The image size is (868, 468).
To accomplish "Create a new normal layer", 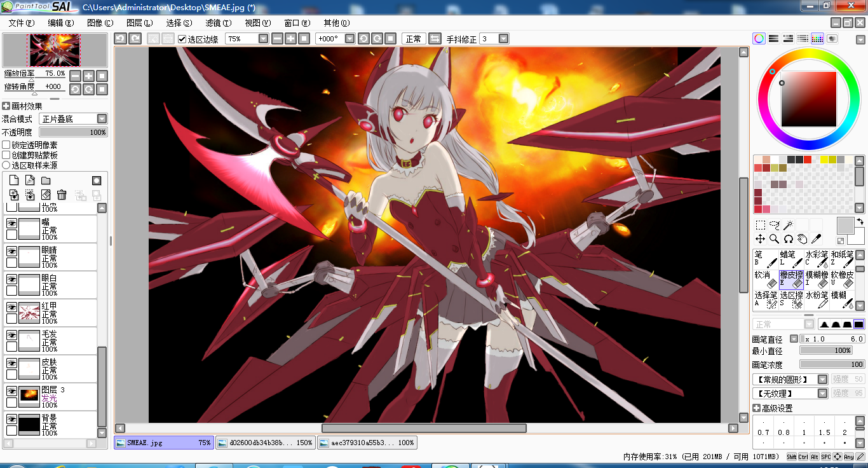I will tap(14, 181).
